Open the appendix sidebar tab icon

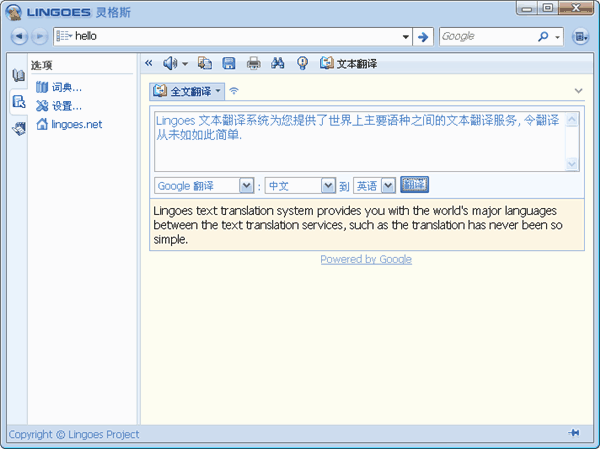(x=18, y=128)
